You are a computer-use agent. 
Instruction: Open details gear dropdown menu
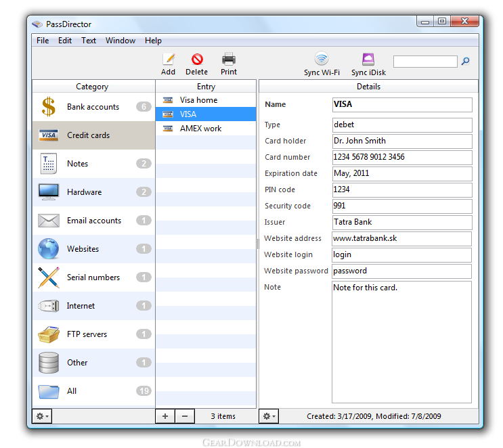pyautogui.click(x=269, y=416)
